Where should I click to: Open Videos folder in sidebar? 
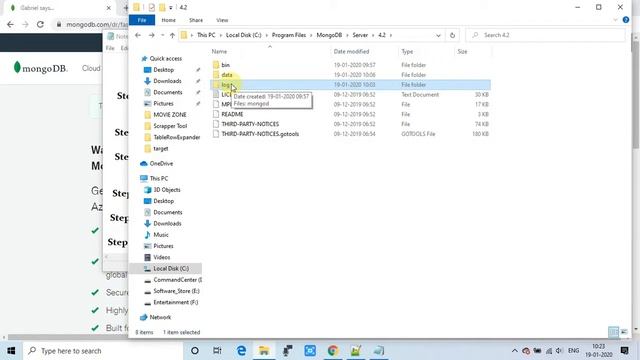tap(161, 258)
